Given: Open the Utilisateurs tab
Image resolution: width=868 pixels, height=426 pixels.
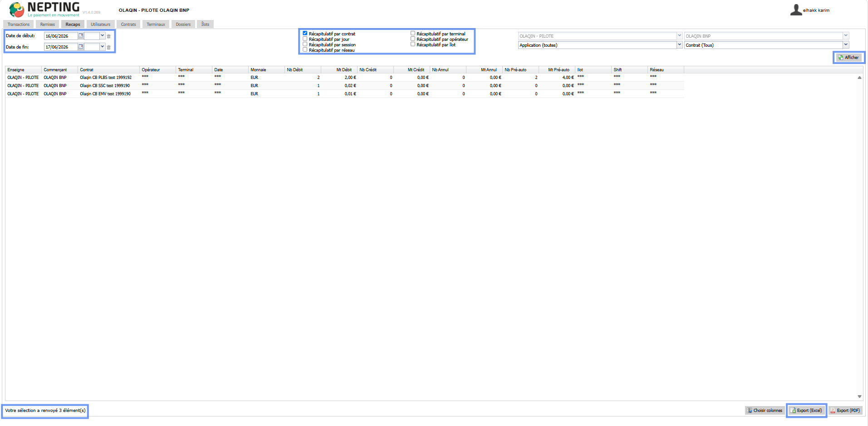Looking at the screenshot, I should pyautogui.click(x=100, y=24).
